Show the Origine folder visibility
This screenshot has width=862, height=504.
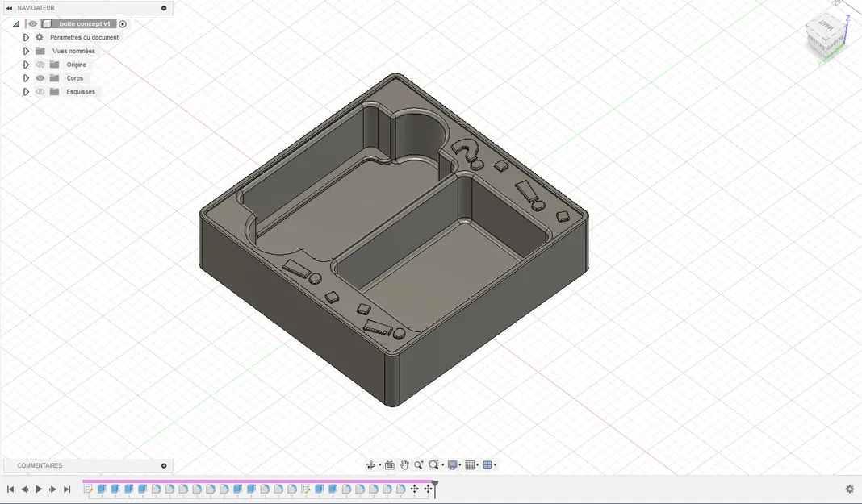pos(39,64)
